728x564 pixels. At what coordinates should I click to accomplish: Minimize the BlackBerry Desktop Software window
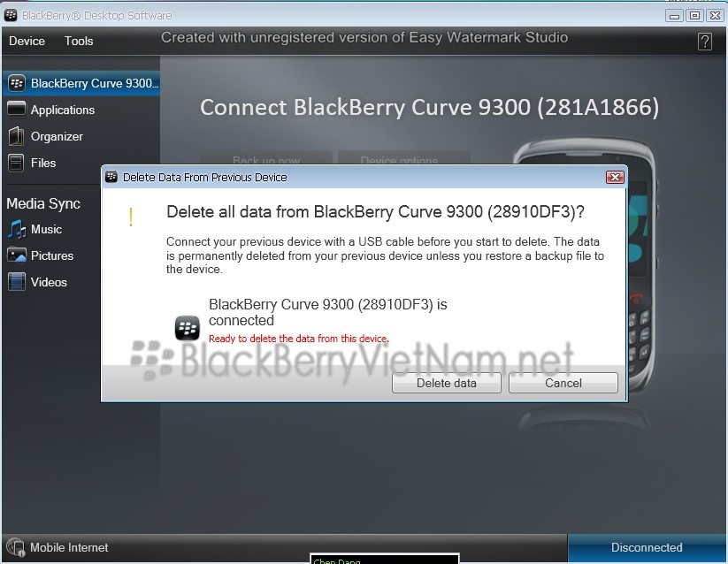pyautogui.click(x=674, y=16)
